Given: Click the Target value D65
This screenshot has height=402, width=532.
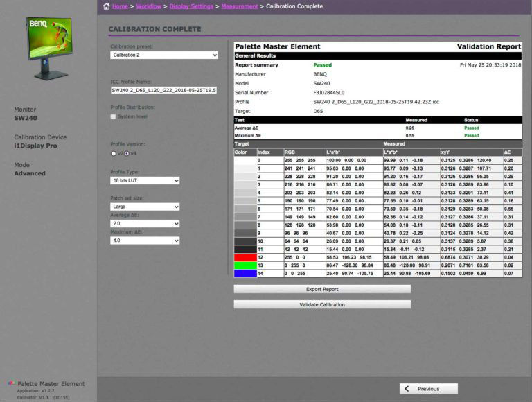Looking at the screenshot, I should (x=318, y=112).
